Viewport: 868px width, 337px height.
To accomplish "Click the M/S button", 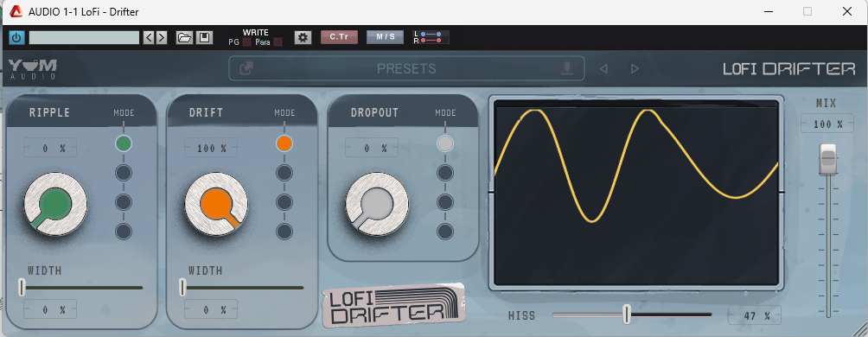I will coord(386,37).
